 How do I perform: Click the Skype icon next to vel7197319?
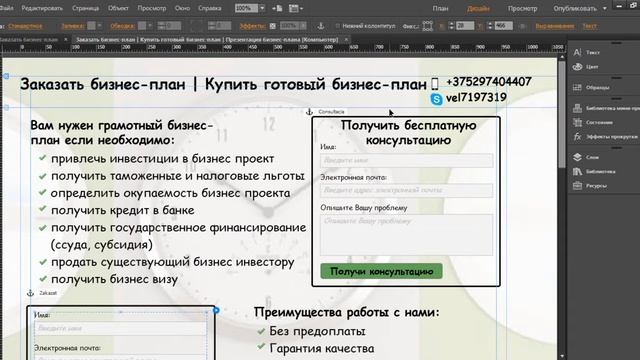click(436, 99)
